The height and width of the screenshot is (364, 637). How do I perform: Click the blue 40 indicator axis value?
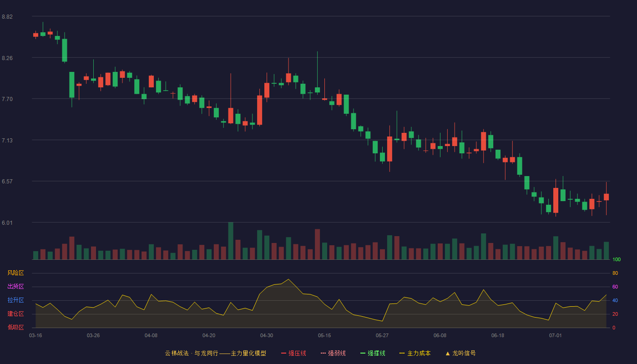click(615, 300)
